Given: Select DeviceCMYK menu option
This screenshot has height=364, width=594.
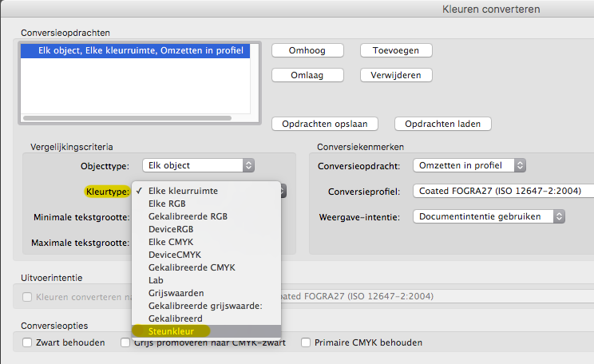Looking at the screenshot, I should (x=176, y=254).
